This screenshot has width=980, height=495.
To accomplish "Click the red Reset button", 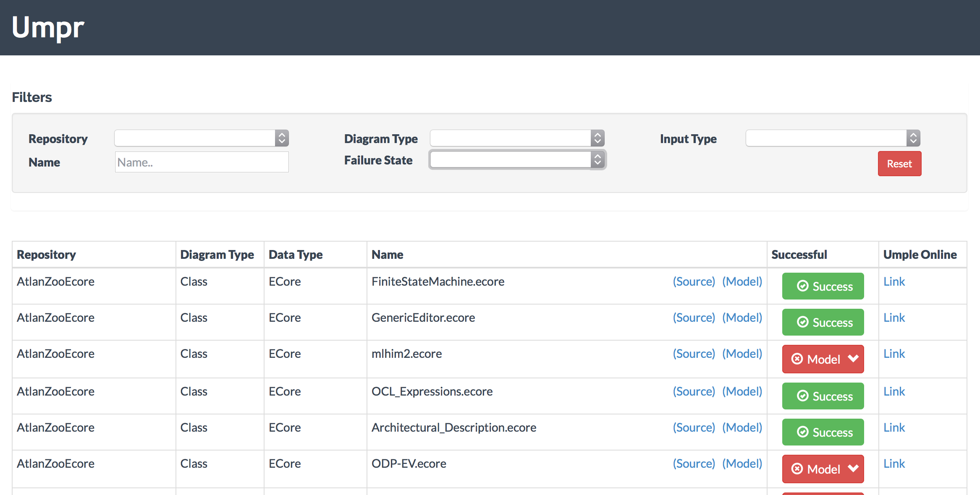I will pos(899,164).
